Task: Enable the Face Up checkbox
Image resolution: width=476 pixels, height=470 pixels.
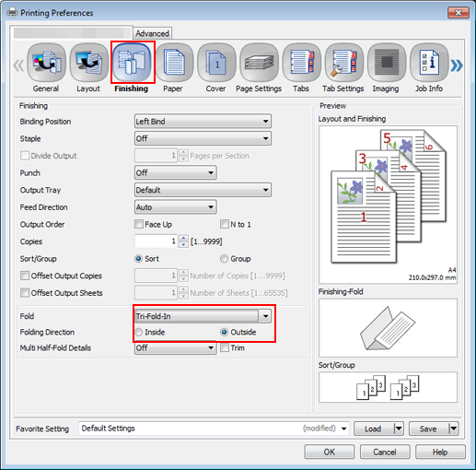Action: (139, 224)
